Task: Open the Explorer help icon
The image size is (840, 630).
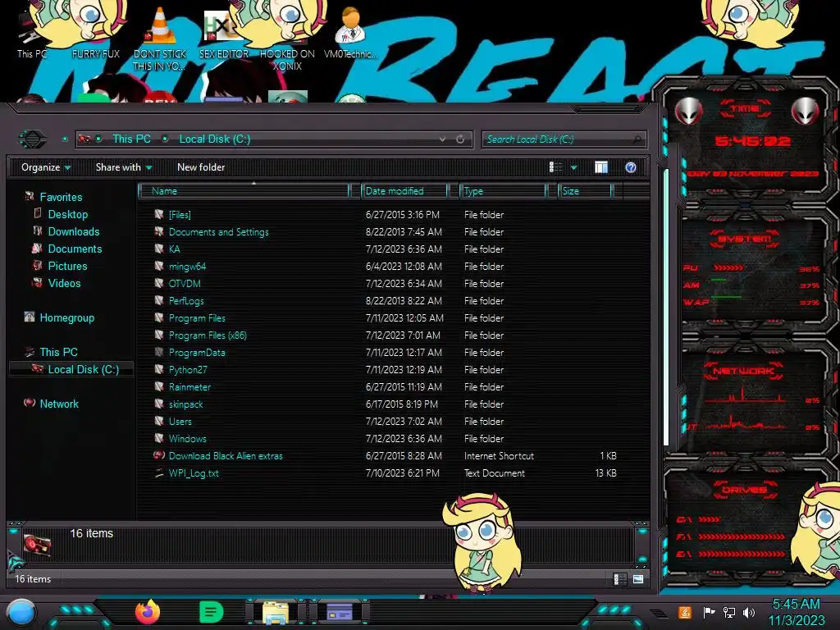Action: point(631,167)
